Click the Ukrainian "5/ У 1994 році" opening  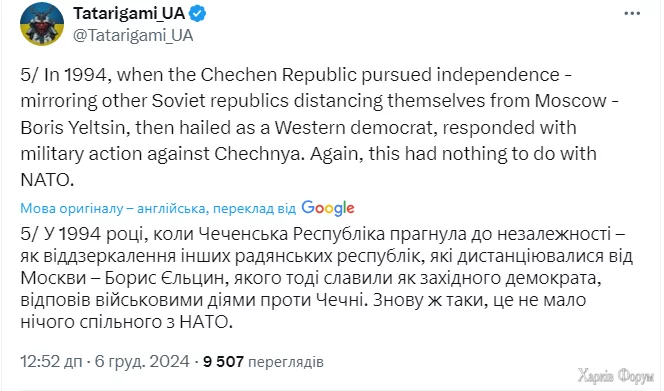pyautogui.click(x=82, y=234)
